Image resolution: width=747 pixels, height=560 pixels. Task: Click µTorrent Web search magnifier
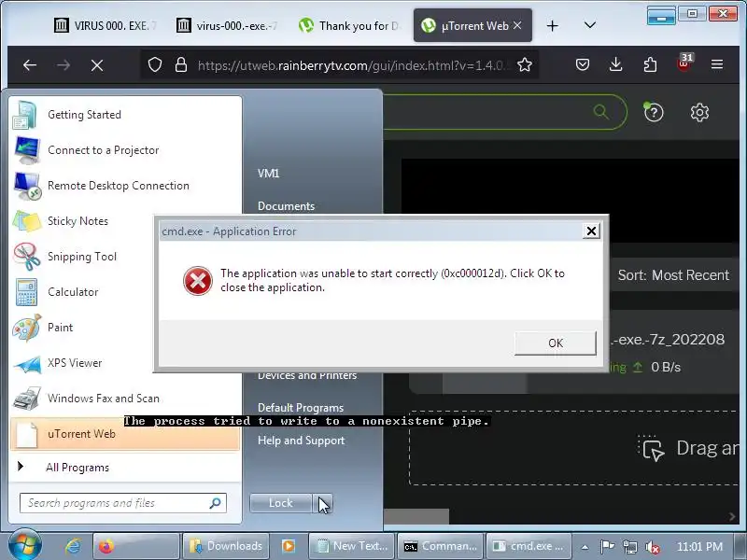[x=600, y=112]
